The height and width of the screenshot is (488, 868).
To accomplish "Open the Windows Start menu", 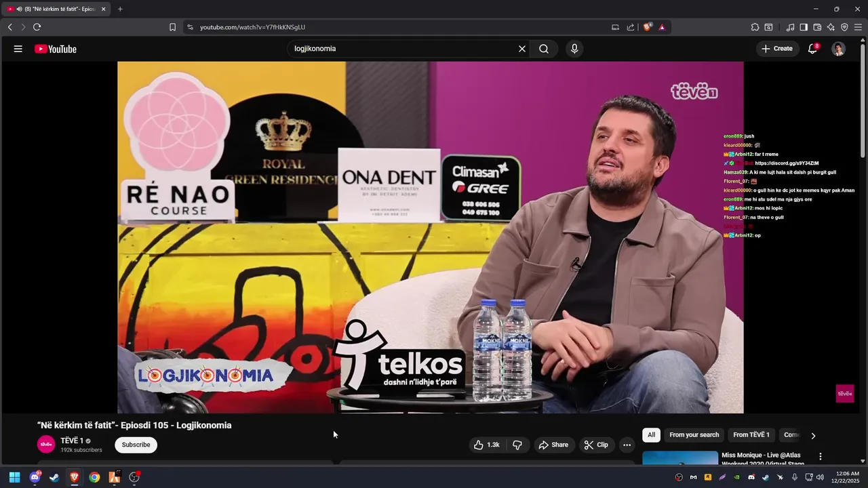I will point(14,477).
